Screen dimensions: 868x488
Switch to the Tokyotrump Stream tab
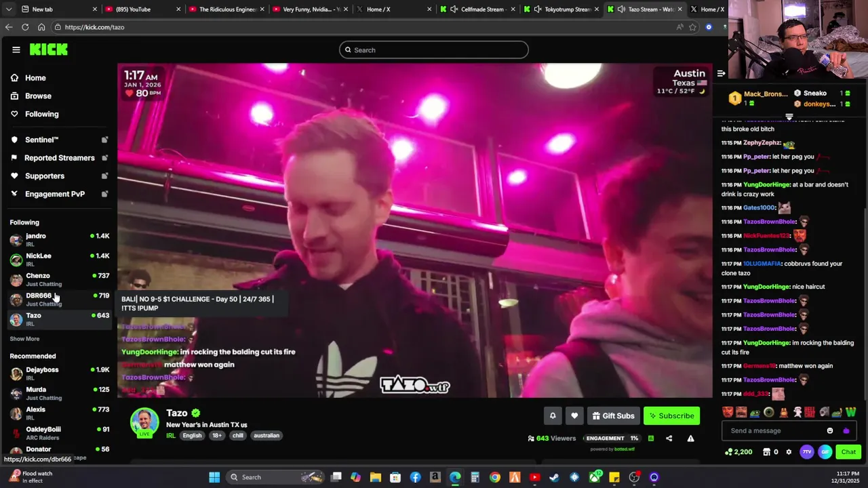click(x=561, y=9)
